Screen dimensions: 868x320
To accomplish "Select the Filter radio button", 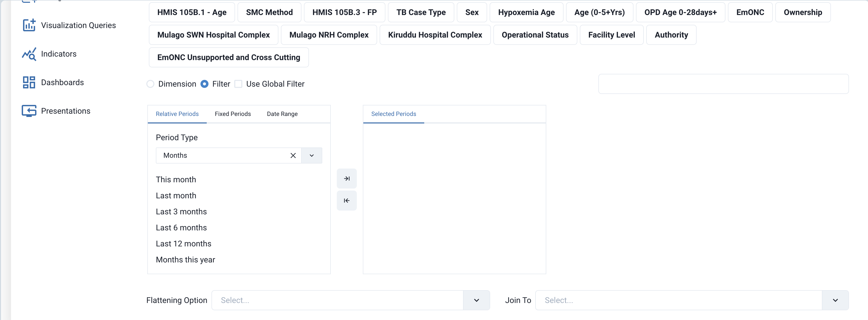I will click(204, 84).
